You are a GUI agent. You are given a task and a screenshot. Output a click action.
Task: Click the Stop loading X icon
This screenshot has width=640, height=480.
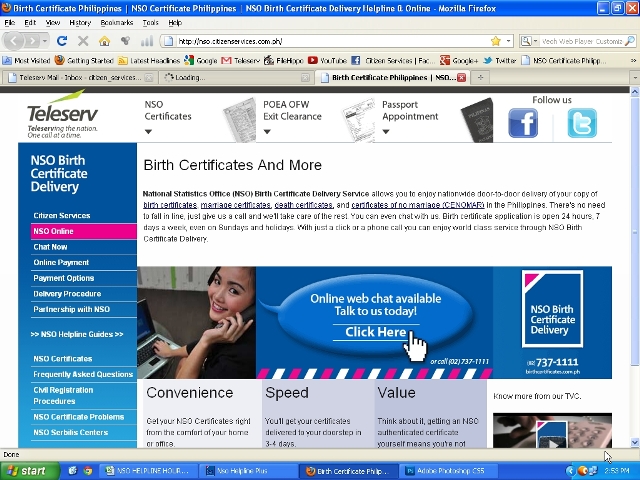(83, 41)
